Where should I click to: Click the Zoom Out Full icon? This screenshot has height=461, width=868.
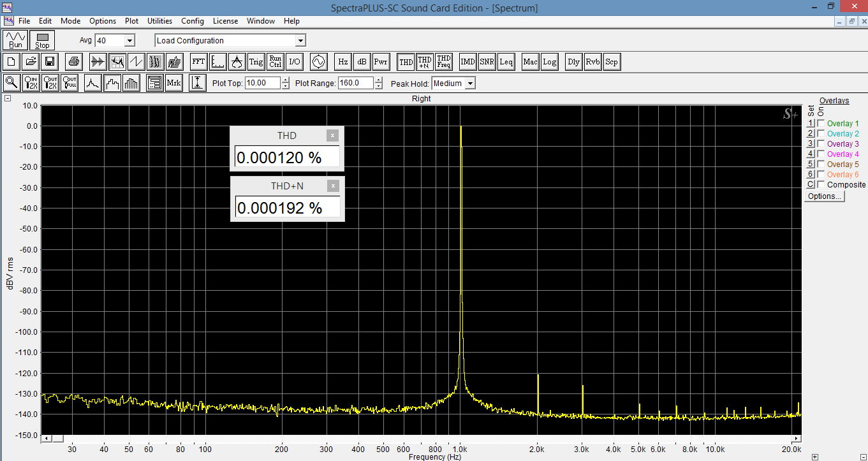(x=70, y=83)
